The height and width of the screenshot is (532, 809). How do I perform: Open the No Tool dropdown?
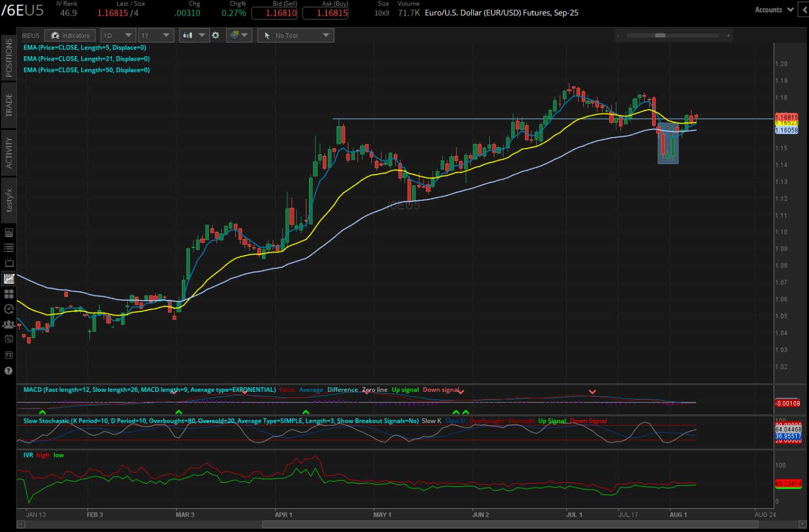[295, 35]
